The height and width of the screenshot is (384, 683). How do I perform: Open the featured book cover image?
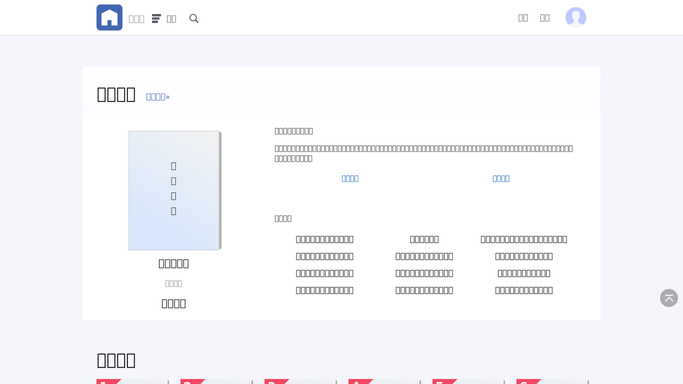tap(174, 190)
